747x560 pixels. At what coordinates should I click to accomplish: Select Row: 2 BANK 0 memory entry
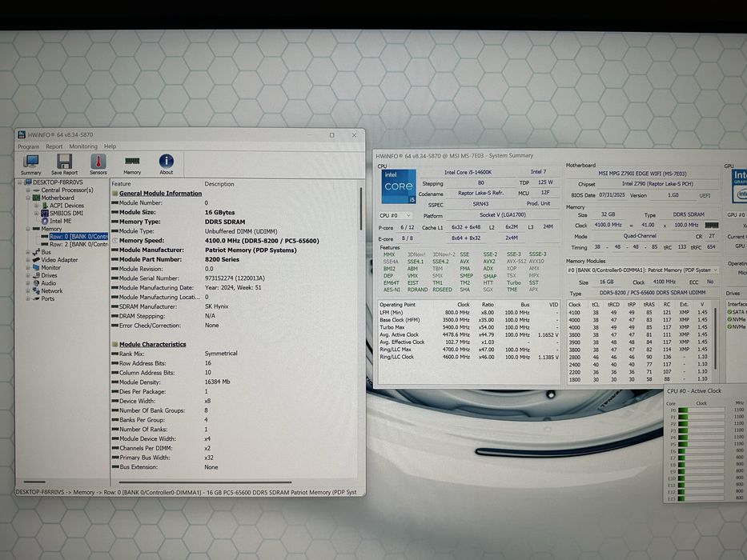pyautogui.click(x=78, y=244)
